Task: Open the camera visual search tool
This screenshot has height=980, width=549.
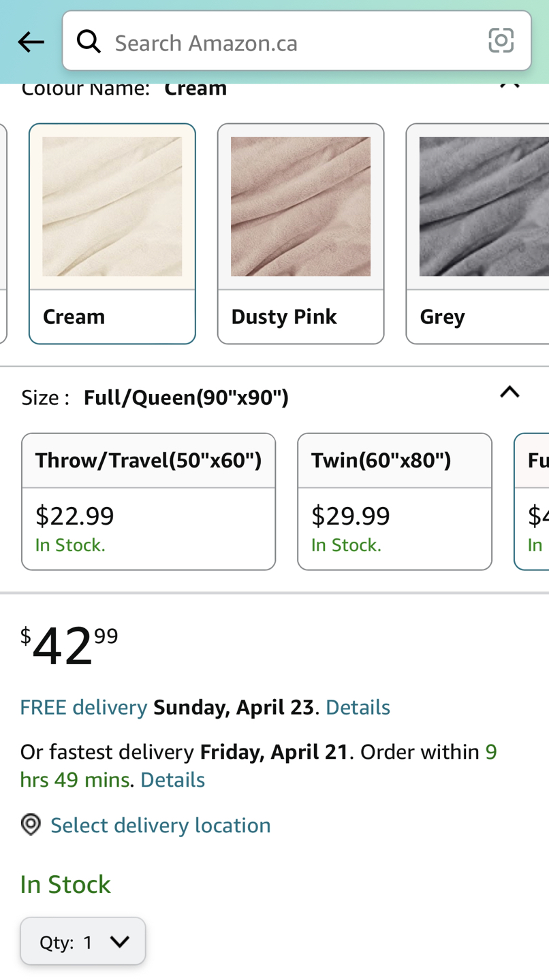Action: 501,41
